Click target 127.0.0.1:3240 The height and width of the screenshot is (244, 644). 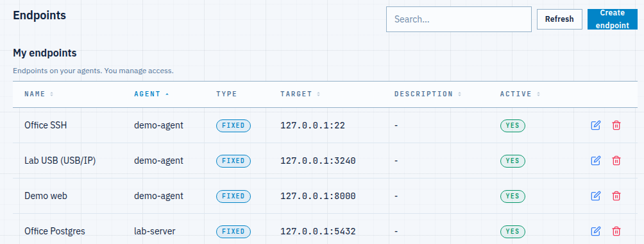tap(318, 161)
